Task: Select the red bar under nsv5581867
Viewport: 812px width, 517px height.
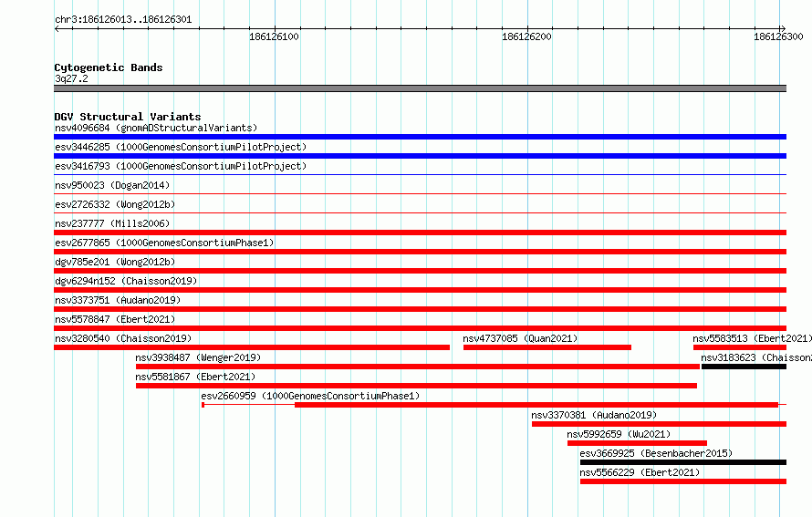Action: point(416,386)
